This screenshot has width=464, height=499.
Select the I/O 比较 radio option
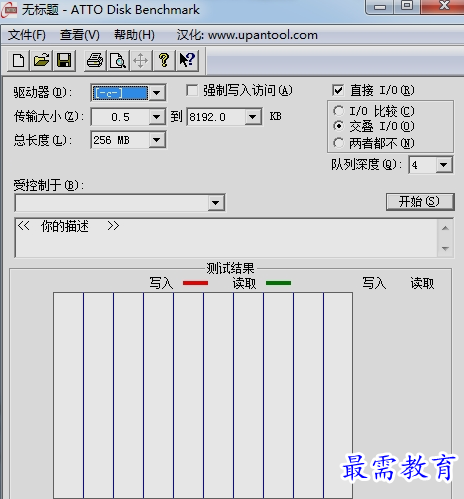pos(338,111)
